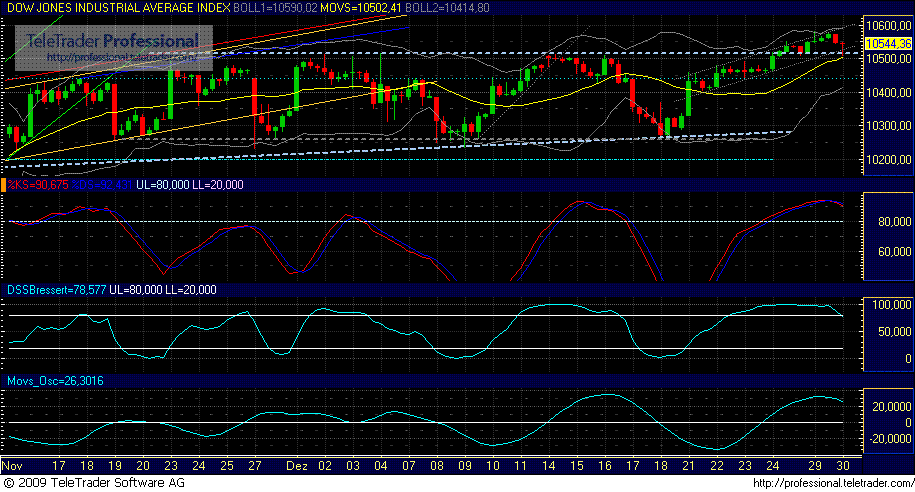Click the red %KS=90,675 stochastic label
This screenshot has height=492, width=915.
point(37,186)
